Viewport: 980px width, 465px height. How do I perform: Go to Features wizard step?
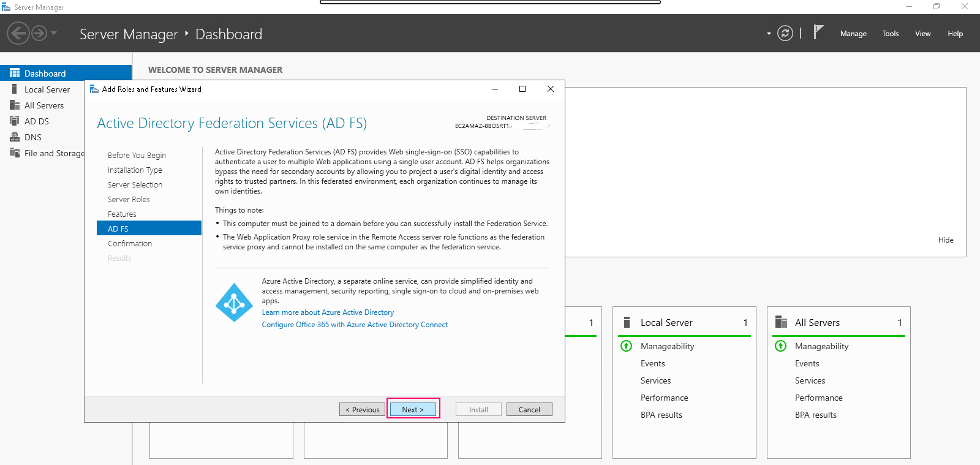point(122,214)
